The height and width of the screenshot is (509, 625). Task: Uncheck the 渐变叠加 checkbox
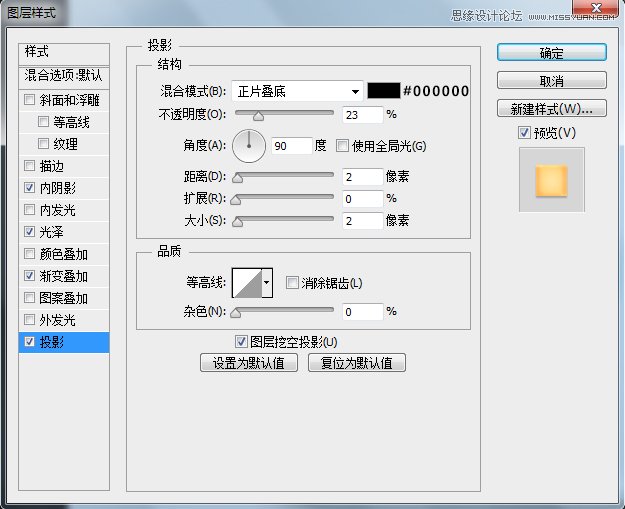click(29, 275)
